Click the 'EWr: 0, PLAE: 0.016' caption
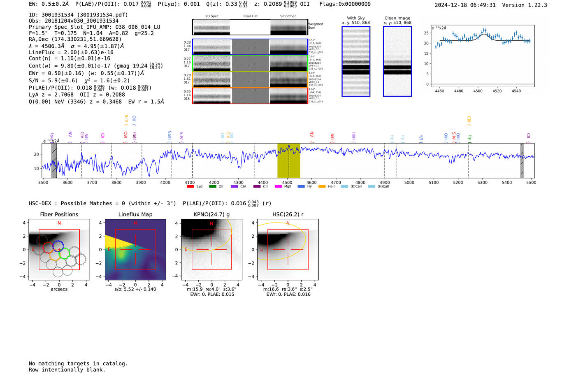This screenshot has height=392, width=576. click(x=288, y=295)
